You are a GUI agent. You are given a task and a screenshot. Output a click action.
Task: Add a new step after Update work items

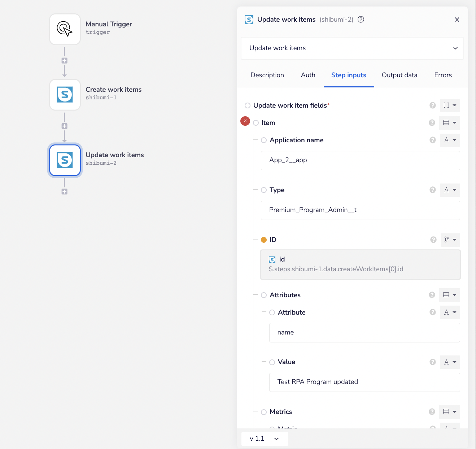(65, 191)
